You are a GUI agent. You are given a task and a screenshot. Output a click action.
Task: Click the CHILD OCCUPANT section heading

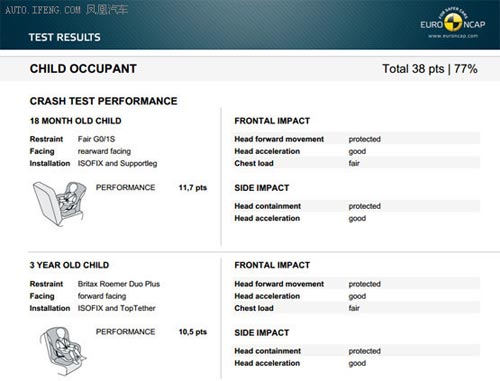pyautogui.click(x=83, y=69)
